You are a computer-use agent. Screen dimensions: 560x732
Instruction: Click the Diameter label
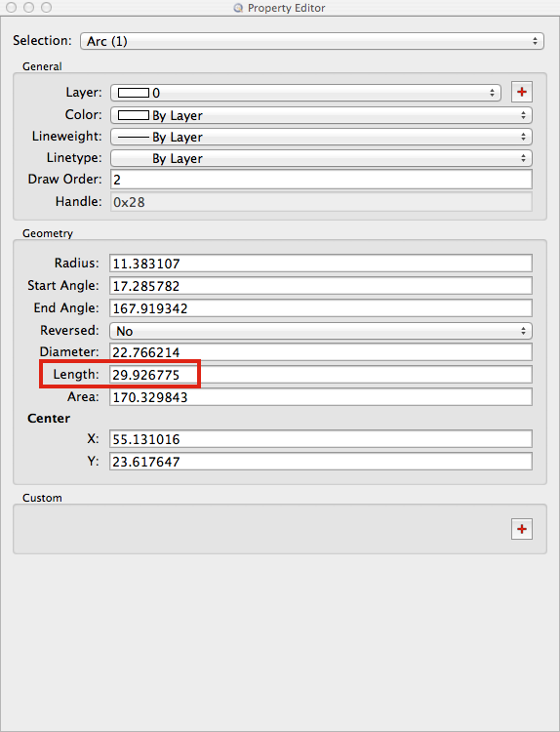[69, 352]
